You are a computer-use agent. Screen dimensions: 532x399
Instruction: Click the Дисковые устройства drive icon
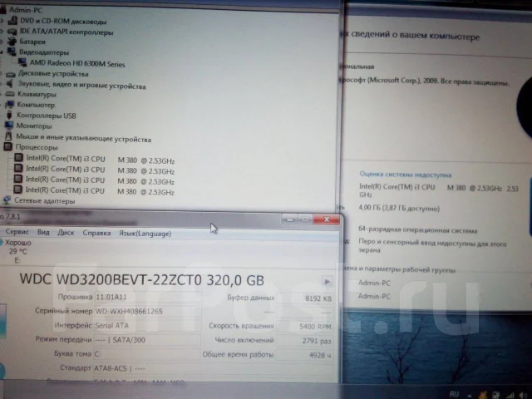tap(11, 74)
